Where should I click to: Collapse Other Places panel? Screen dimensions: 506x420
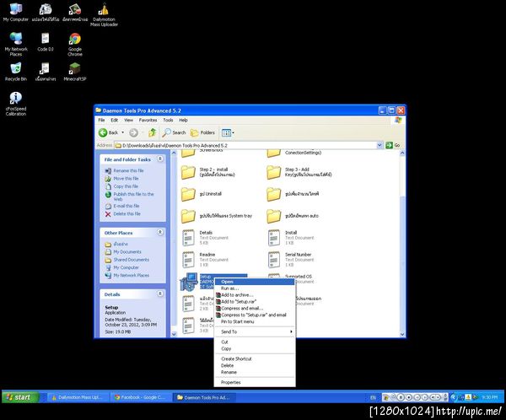point(159,232)
